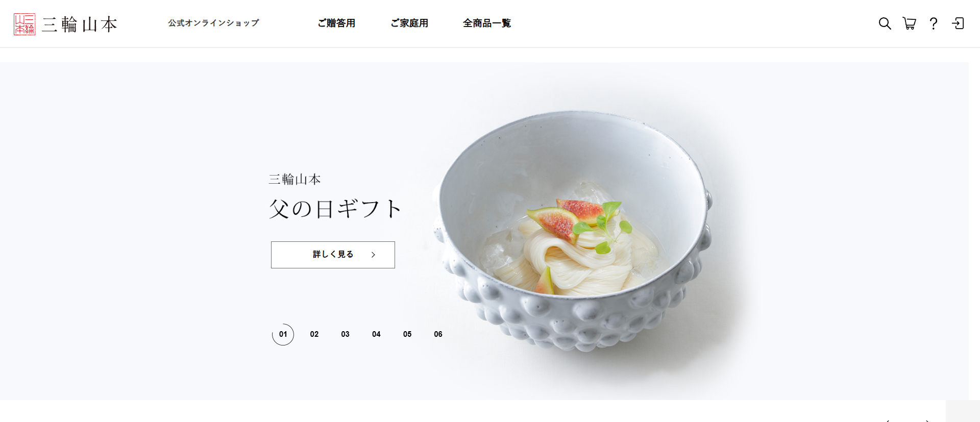This screenshot has width=980, height=422.
Task: Open the ご贈答用 menu
Action: 336,23
